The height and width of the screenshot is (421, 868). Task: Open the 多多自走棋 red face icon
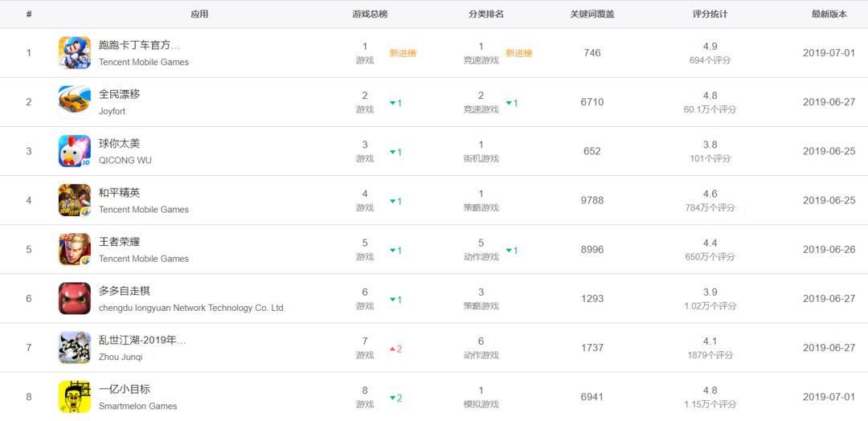tap(75, 298)
